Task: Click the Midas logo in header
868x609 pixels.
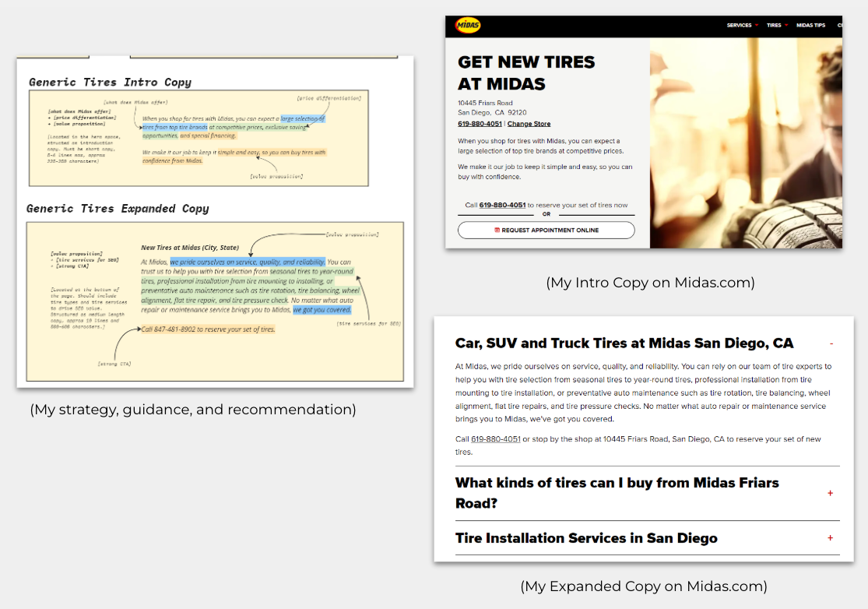Action: [468, 25]
